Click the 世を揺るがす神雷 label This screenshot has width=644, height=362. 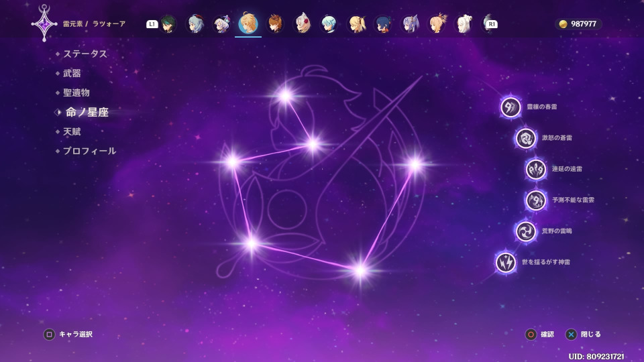[546, 262]
